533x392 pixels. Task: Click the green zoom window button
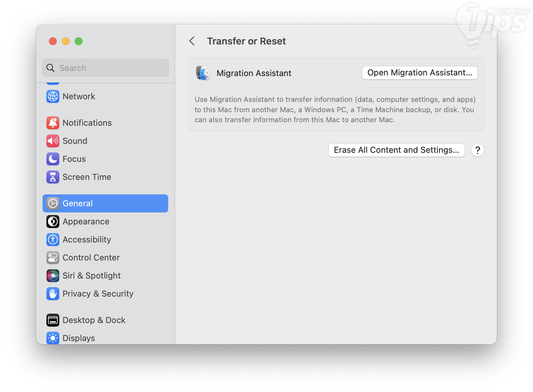79,41
